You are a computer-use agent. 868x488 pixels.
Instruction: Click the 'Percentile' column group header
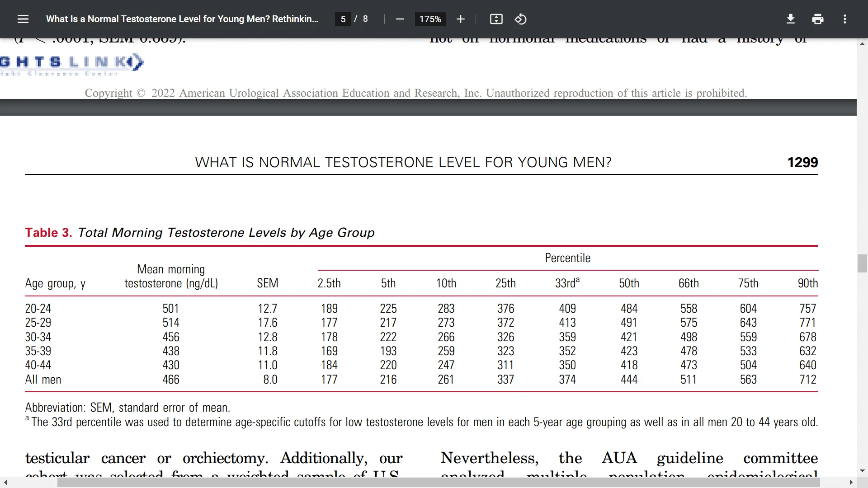(x=567, y=258)
